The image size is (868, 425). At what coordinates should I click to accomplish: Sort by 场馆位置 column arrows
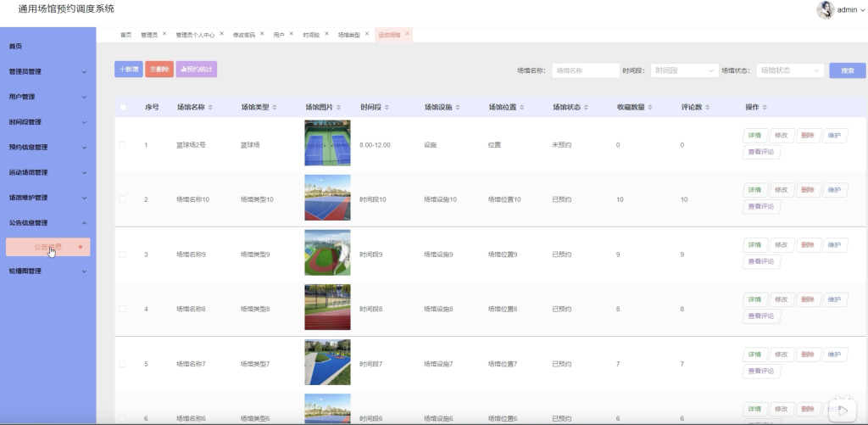522,108
